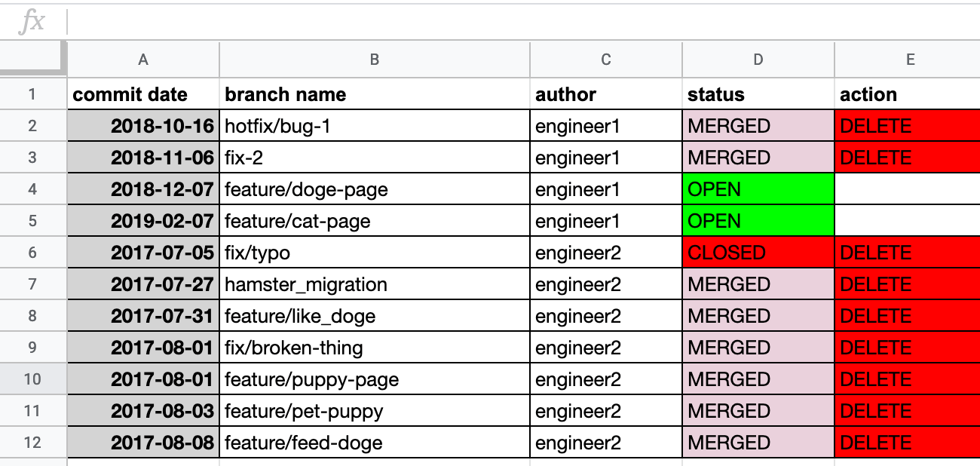Select row 6 header
This screenshot has height=466, width=980.
(33, 253)
